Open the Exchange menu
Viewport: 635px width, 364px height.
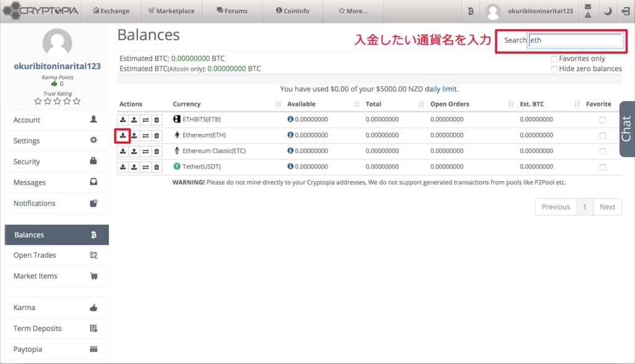click(111, 11)
